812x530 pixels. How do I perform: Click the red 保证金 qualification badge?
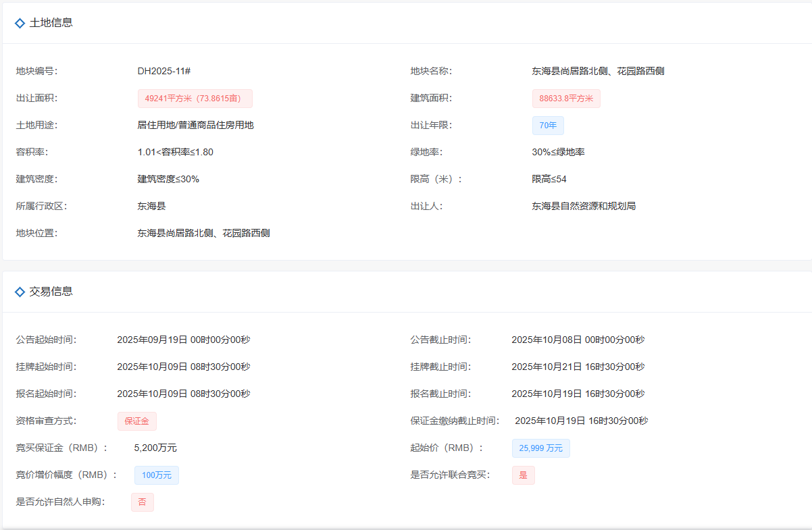click(137, 420)
